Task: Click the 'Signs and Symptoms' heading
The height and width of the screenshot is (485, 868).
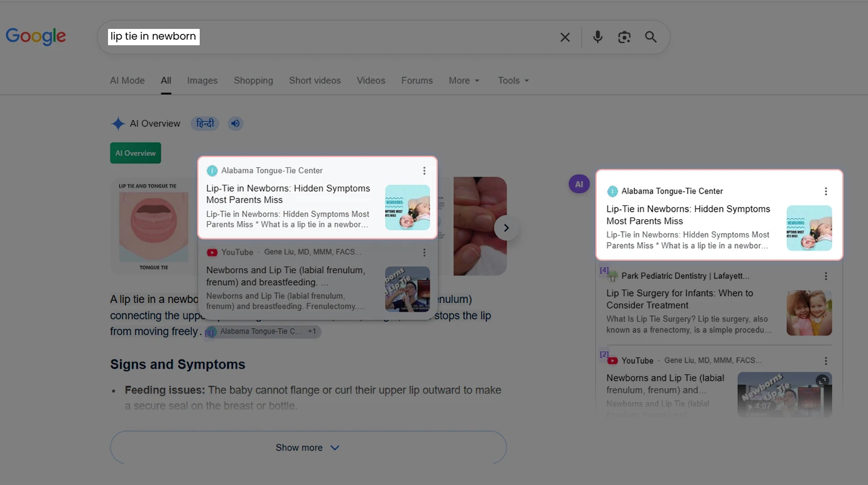Action: click(178, 364)
